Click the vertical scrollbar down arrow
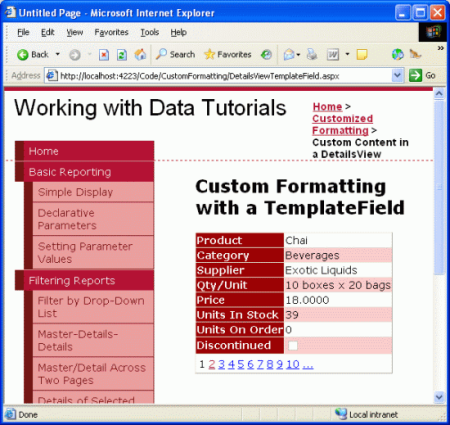450x425 pixels. (x=439, y=397)
